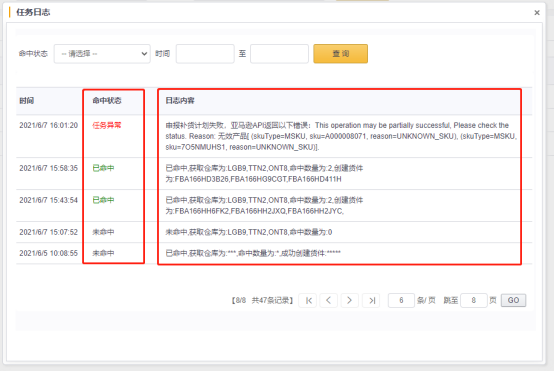Go to the first page of records
This screenshot has height=372, width=554.
point(308,300)
